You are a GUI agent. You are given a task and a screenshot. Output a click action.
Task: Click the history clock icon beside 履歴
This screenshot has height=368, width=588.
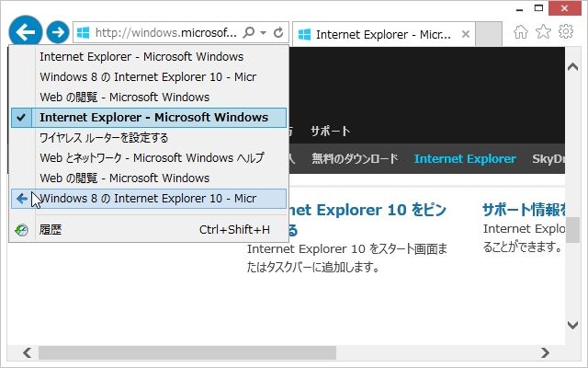click(21, 230)
